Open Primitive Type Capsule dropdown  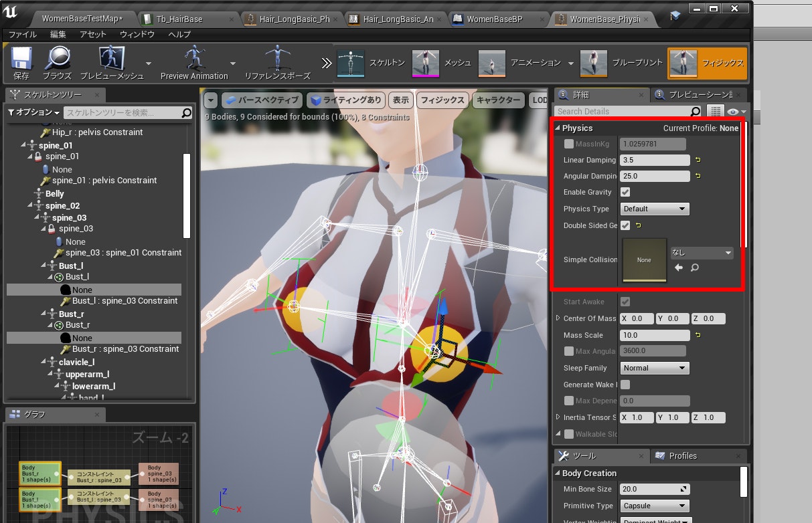click(x=655, y=506)
